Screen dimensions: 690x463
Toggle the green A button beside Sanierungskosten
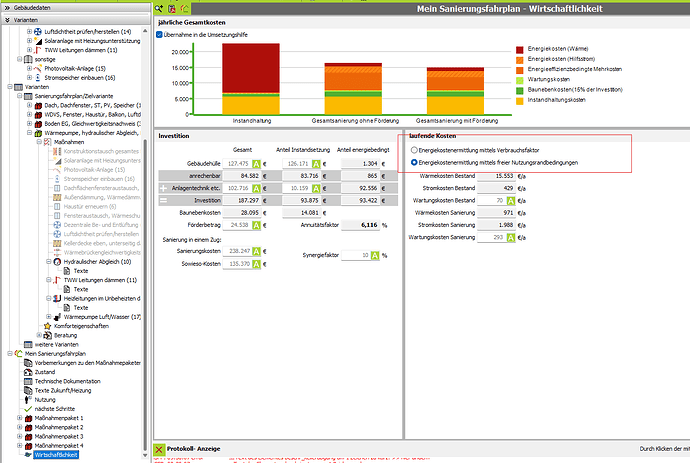coord(257,251)
